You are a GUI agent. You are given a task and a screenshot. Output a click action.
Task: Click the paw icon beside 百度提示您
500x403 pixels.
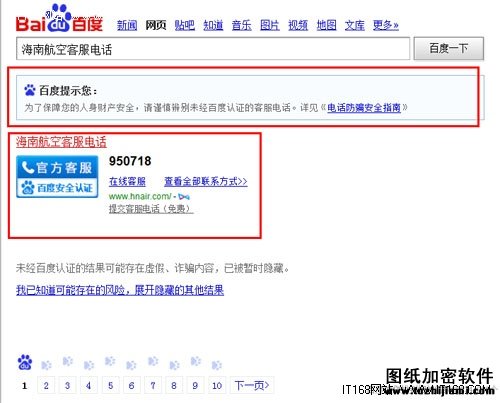coord(30,90)
